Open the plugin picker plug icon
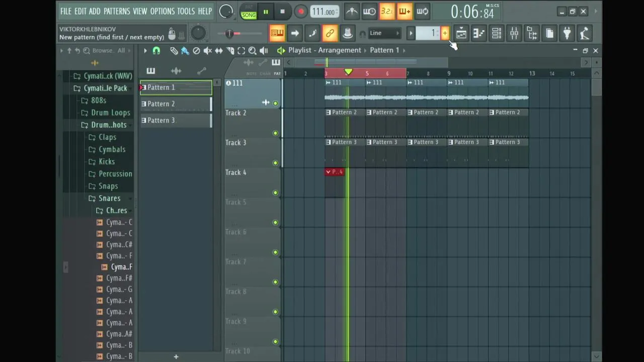The width and height of the screenshot is (644, 362). click(x=567, y=34)
